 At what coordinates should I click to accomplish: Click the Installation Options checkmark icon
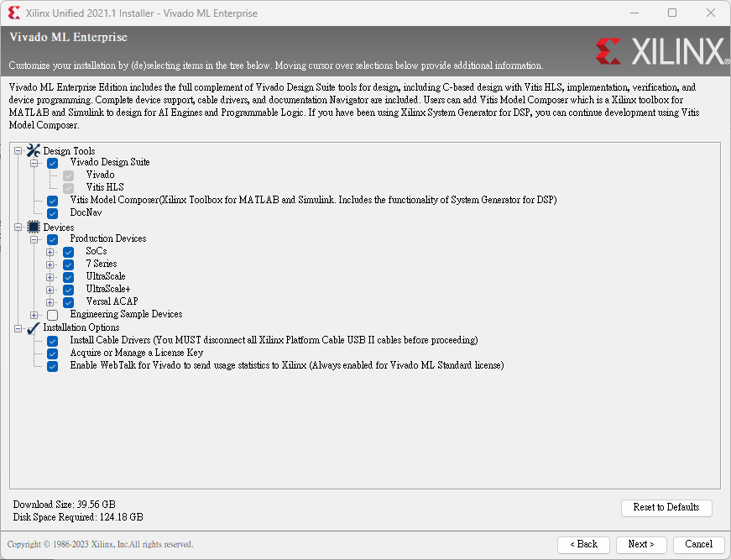click(34, 328)
